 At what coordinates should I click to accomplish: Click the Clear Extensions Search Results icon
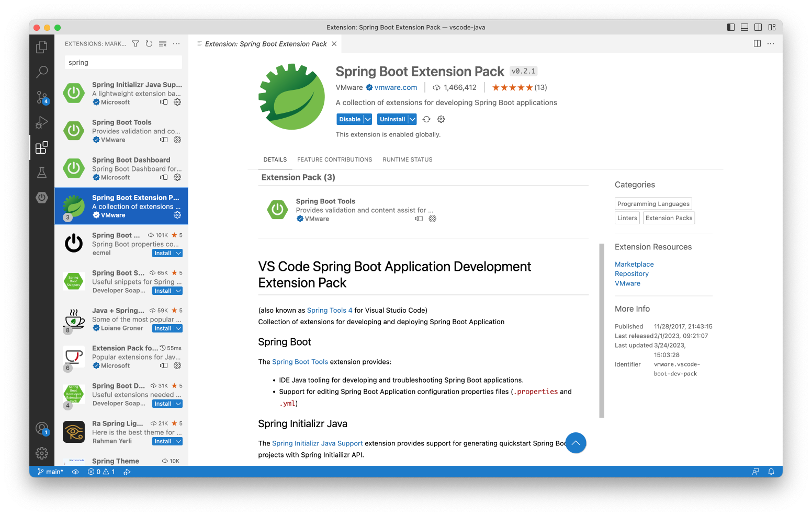[x=162, y=43]
